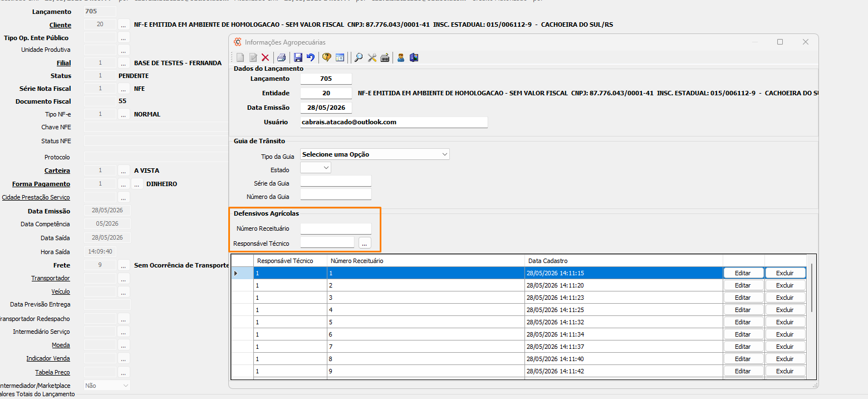Click the Número Receituário column header
The height and width of the screenshot is (399, 868).
pos(426,261)
